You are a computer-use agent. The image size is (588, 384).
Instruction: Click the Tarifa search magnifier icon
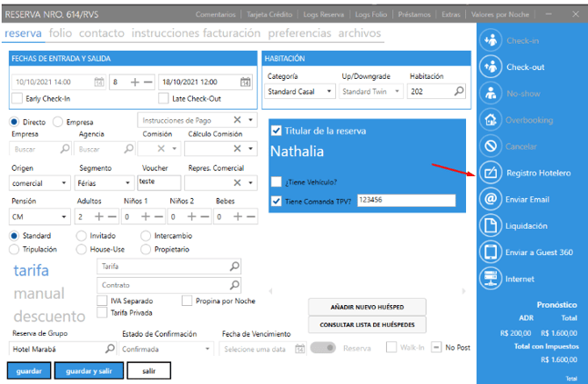coord(233,266)
